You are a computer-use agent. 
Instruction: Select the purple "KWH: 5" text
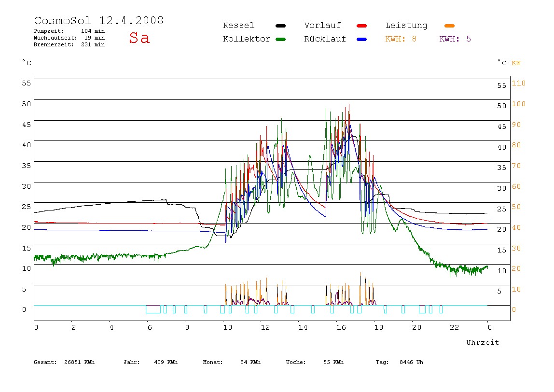455,39
